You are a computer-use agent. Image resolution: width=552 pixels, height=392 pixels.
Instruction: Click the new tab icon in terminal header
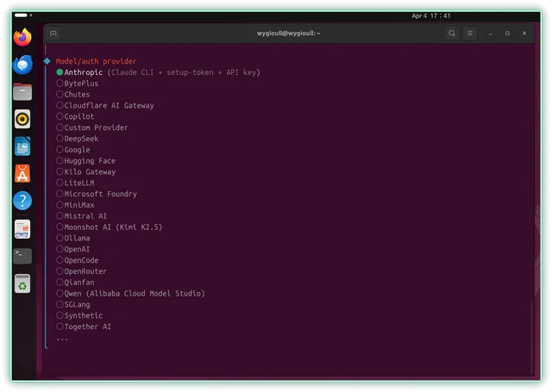53,34
